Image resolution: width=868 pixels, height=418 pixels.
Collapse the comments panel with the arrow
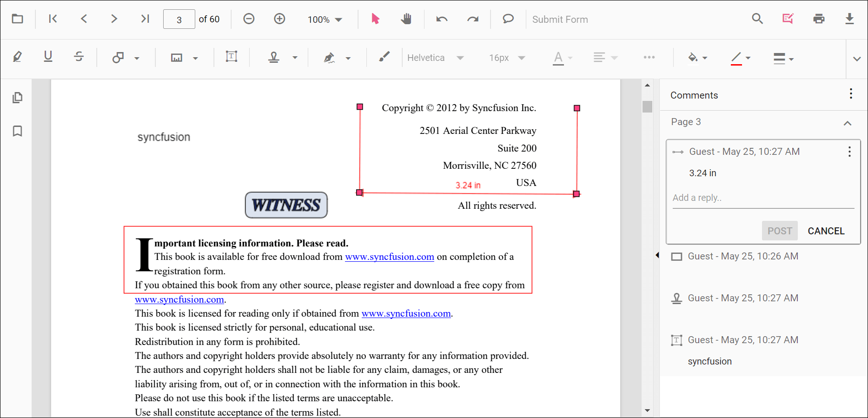point(657,255)
